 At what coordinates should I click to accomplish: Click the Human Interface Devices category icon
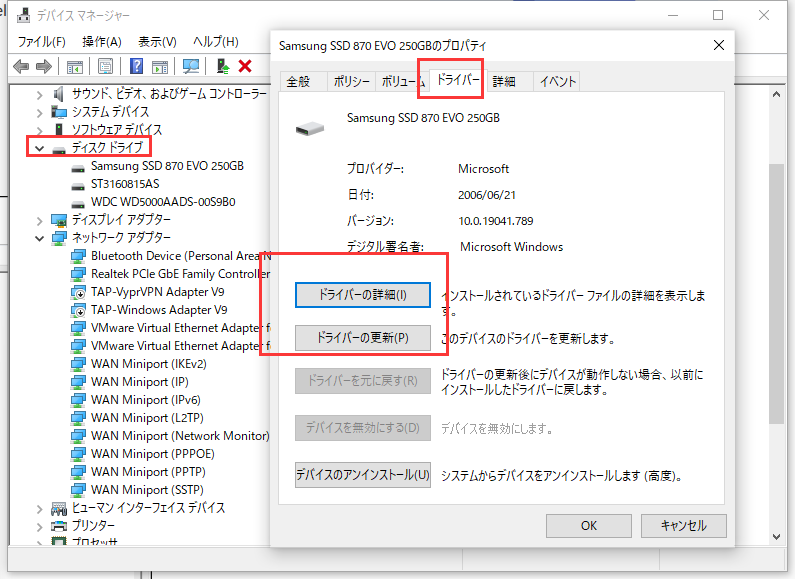coord(59,508)
